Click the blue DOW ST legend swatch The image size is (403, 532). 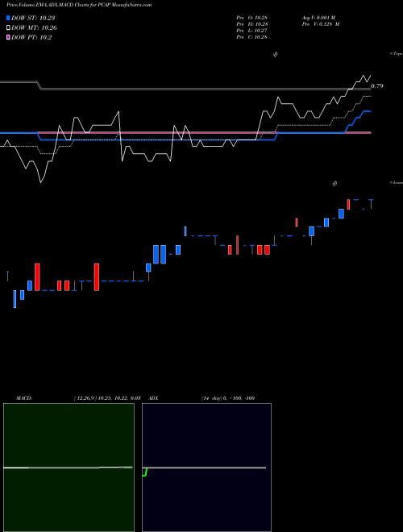[x=9, y=18]
